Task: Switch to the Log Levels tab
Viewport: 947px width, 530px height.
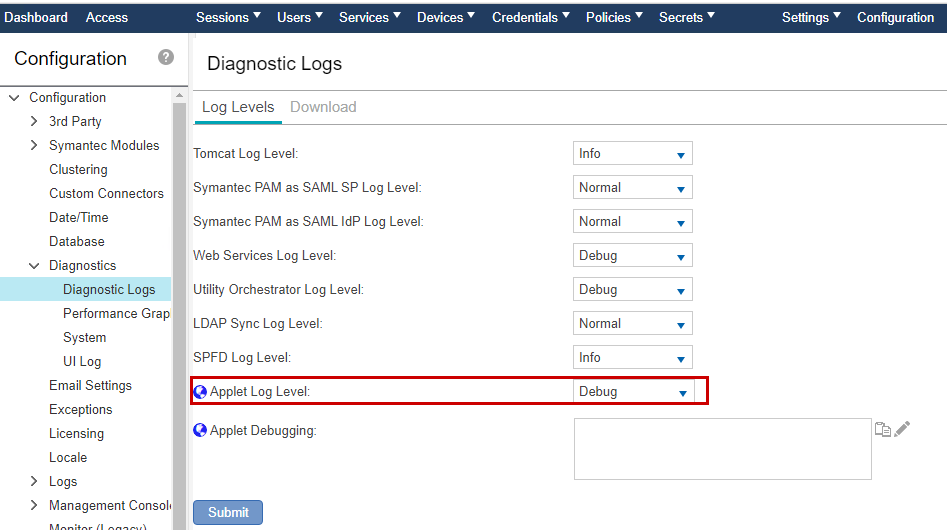Action: click(238, 107)
